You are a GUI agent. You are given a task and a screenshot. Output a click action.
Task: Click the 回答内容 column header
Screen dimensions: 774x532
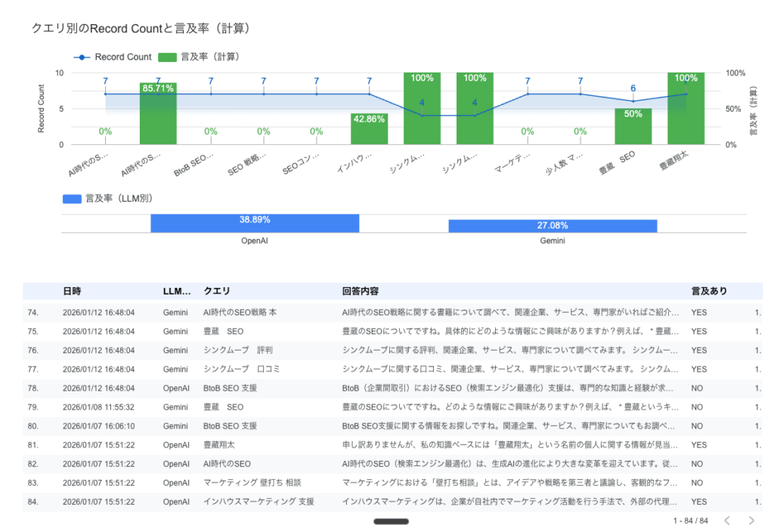click(x=361, y=291)
